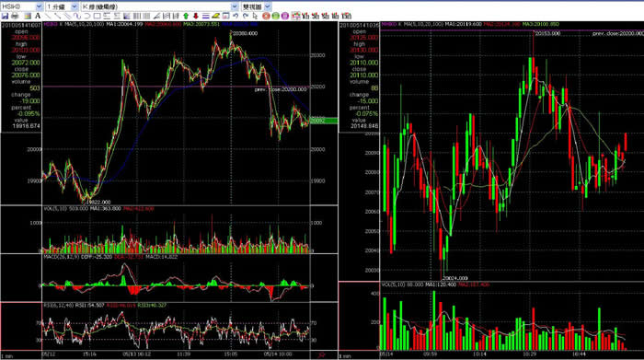Click the green up arrow marker tool

click(186, 16)
